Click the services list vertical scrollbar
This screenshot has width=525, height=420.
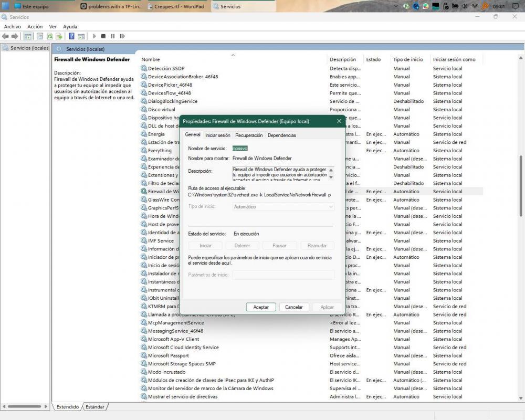tap(521, 184)
